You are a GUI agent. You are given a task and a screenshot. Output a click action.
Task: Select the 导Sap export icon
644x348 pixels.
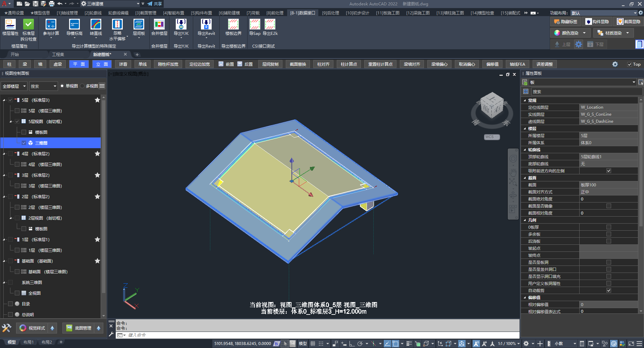point(255,25)
